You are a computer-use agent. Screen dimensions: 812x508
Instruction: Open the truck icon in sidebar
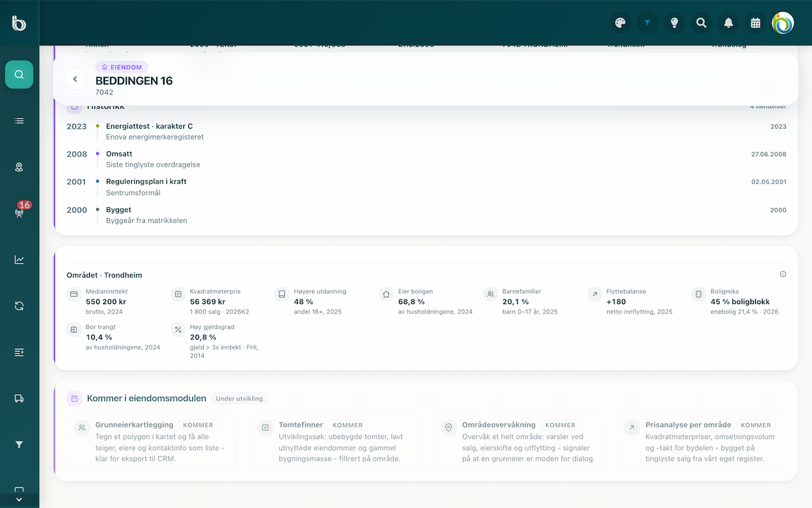(19, 398)
